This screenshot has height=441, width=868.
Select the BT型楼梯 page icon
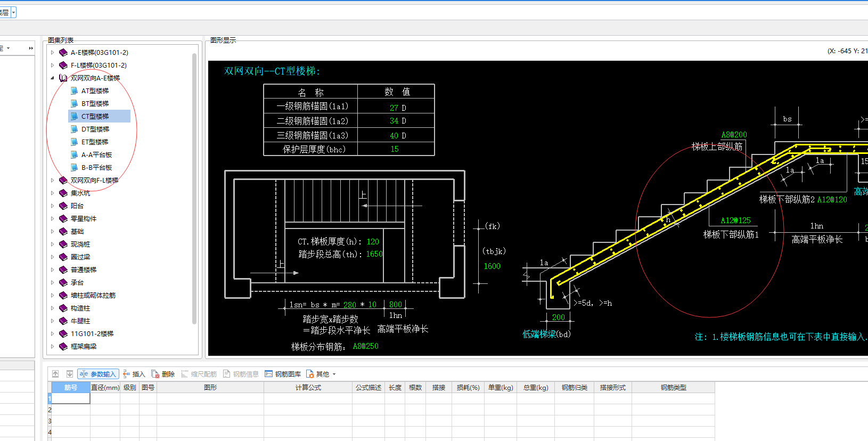(75, 103)
